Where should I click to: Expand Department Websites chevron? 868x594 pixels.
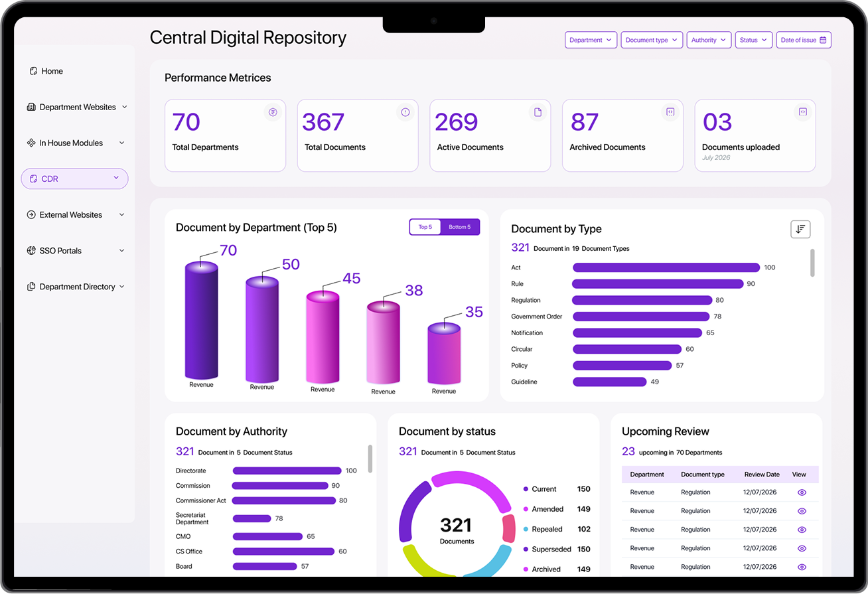(124, 107)
